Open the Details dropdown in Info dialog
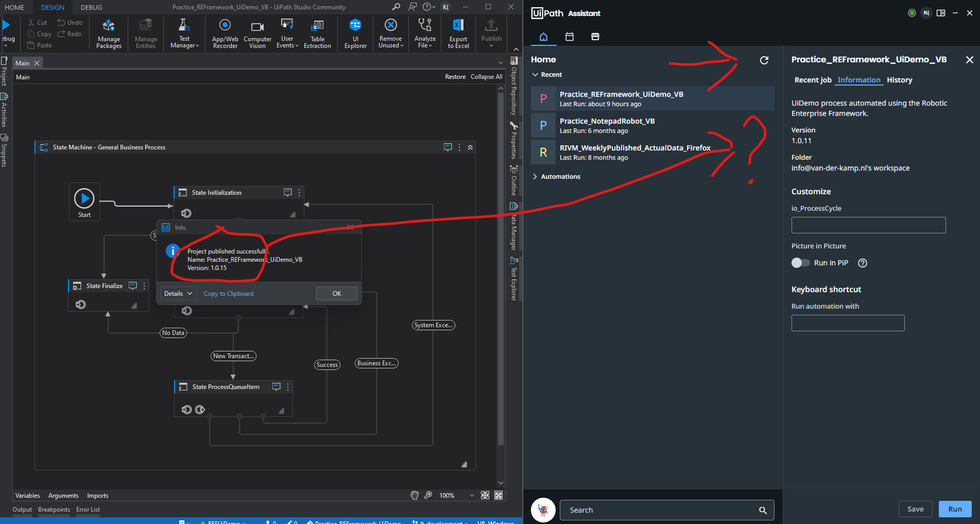Viewport: 980px width, 524px height. pos(178,294)
